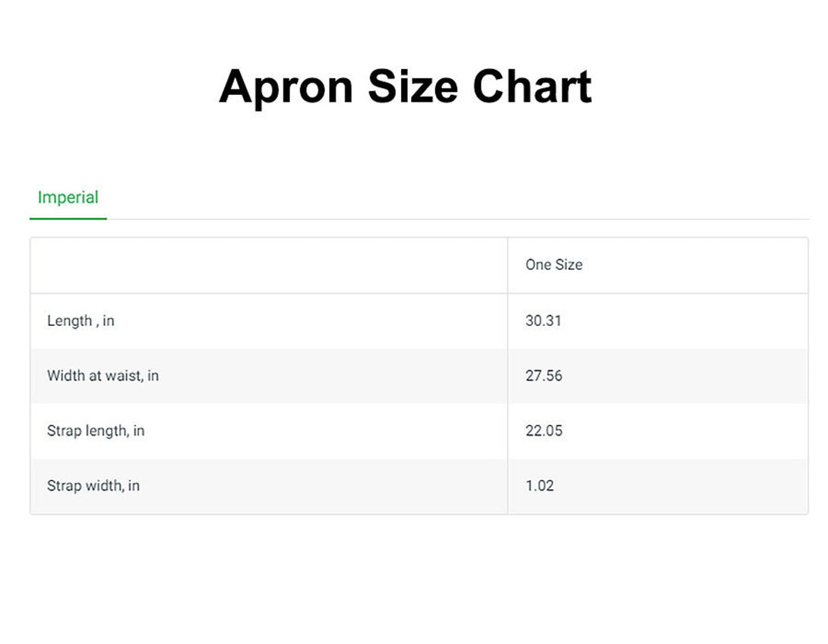
Task: Click "Strap" in the Strap length row
Action: 64,431
